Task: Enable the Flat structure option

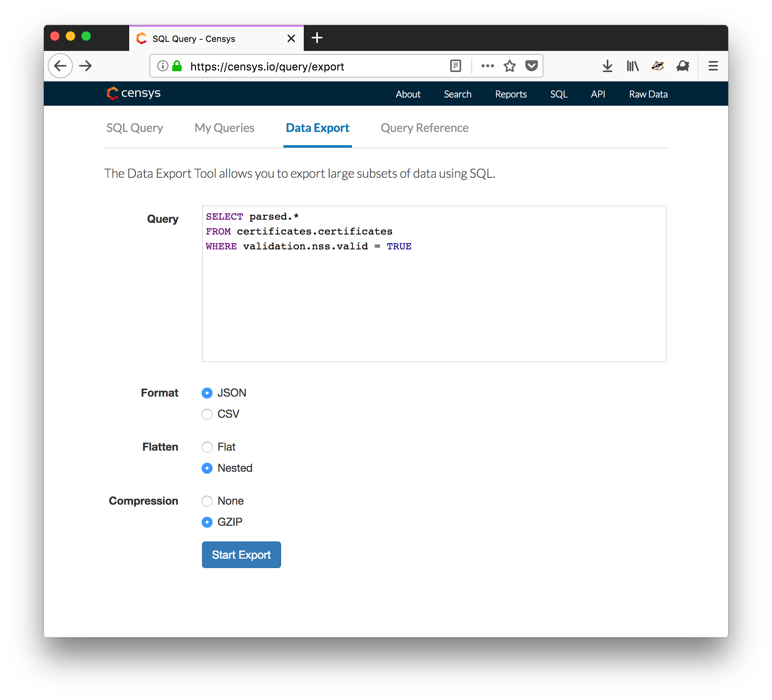Action: pyautogui.click(x=206, y=446)
